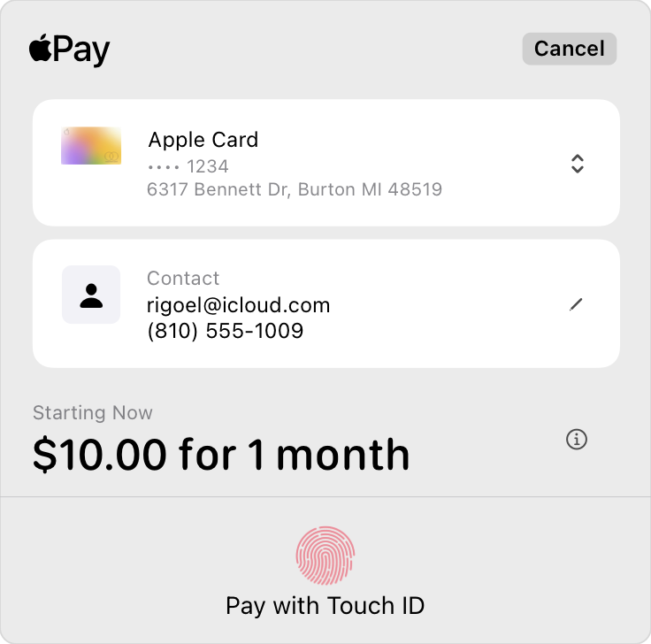Image resolution: width=651 pixels, height=644 pixels.
Task: Click card number ending 1234
Action: click(188, 166)
